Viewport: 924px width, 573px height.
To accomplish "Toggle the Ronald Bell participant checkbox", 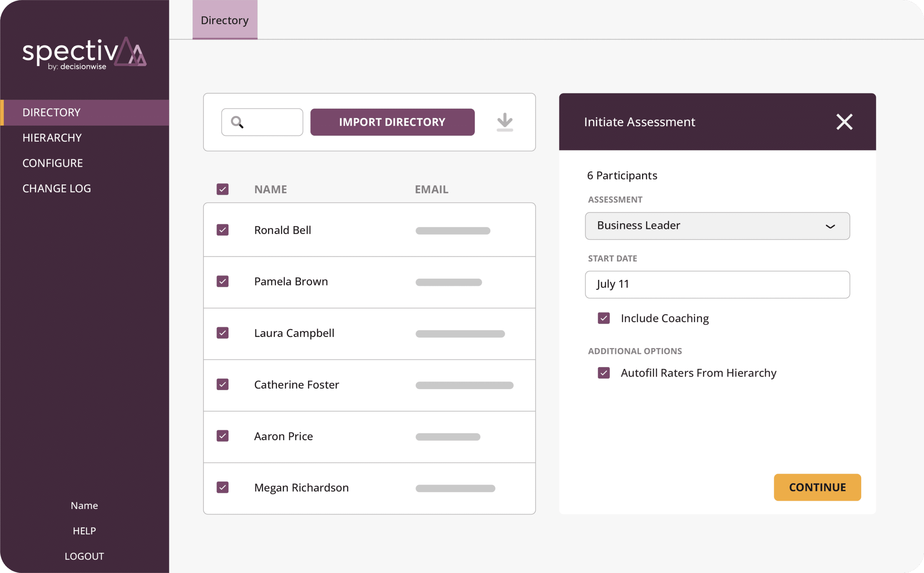I will point(222,230).
